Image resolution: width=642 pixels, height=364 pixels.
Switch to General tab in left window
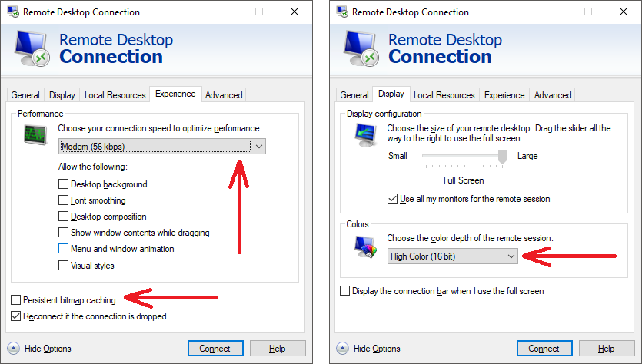tap(25, 95)
